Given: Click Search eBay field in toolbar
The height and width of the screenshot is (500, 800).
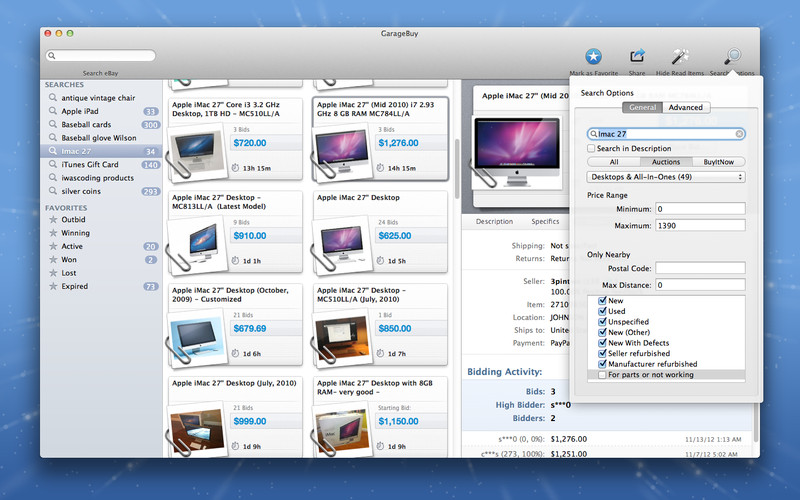Looking at the screenshot, I should [101, 56].
